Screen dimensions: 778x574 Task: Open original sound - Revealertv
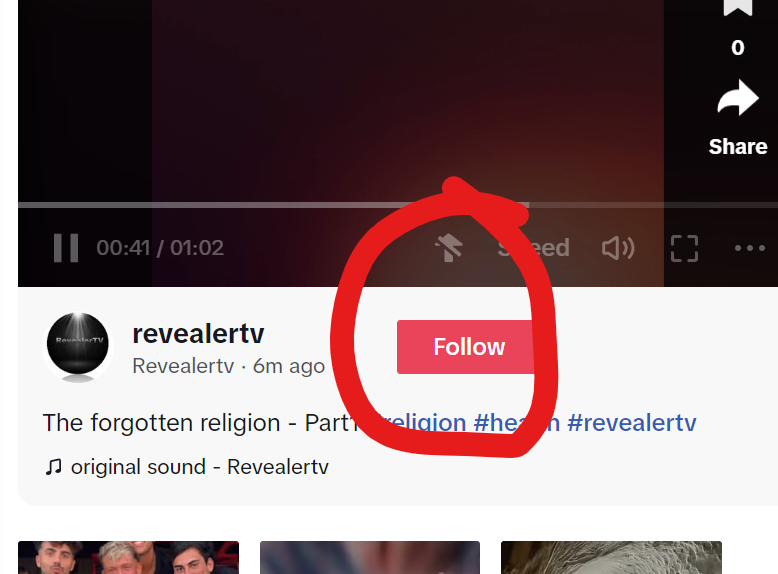pyautogui.click(x=199, y=467)
